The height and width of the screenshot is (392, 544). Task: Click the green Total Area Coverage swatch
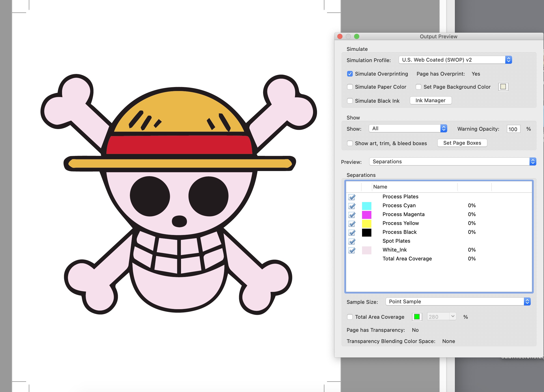tap(417, 317)
